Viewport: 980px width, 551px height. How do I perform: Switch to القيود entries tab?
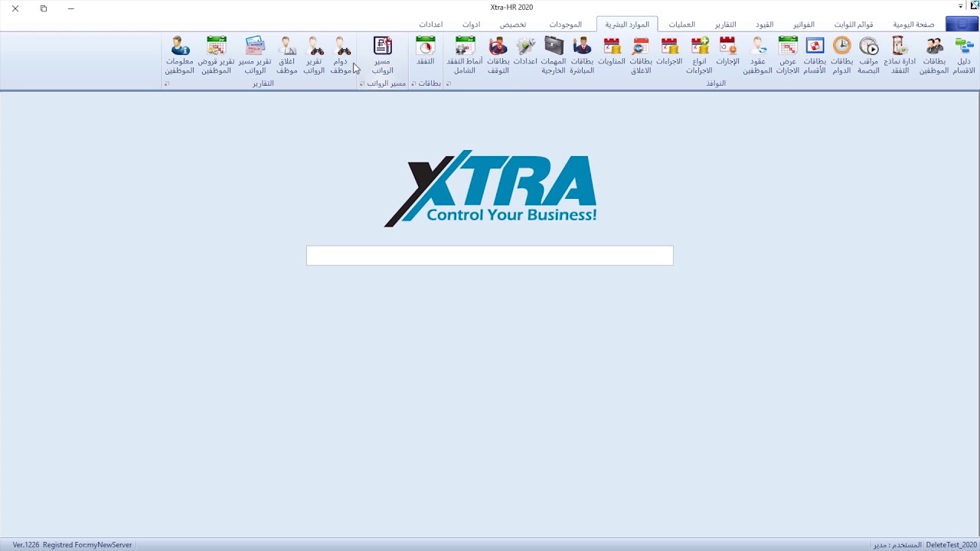pos(764,24)
